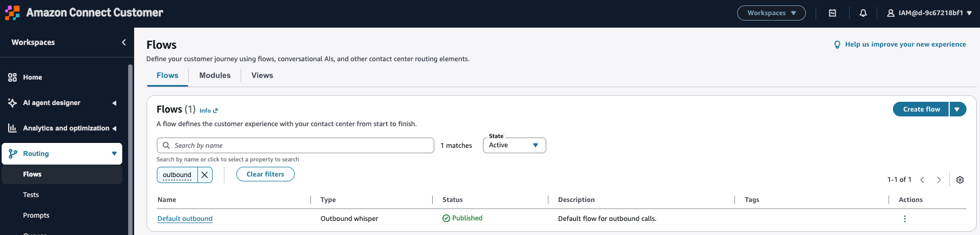The width and height of the screenshot is (980, 235).
Task: Click the Analytics bar chart icon
Action: click(x=12, y=128)
